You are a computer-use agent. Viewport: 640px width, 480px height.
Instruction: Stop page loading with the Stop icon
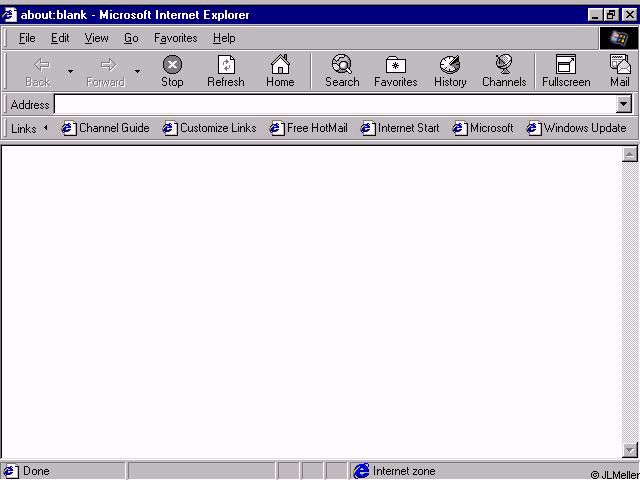tap(172, 71)
